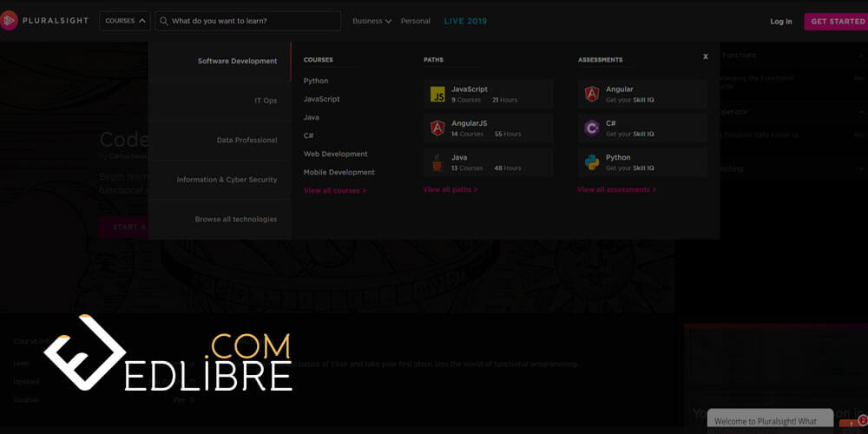Click the Python assessment logo icon
Viewport: 868px width, 434px height.
pos(592,163)
